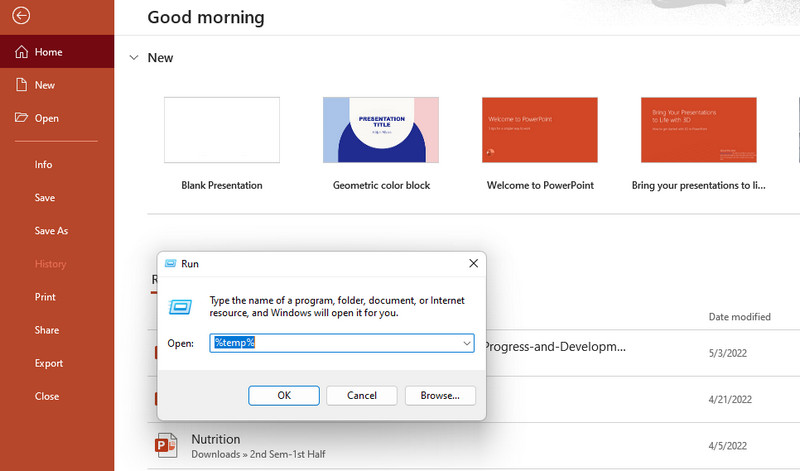Close the Run dialog

pyautogui.click(x=473, y=263)
